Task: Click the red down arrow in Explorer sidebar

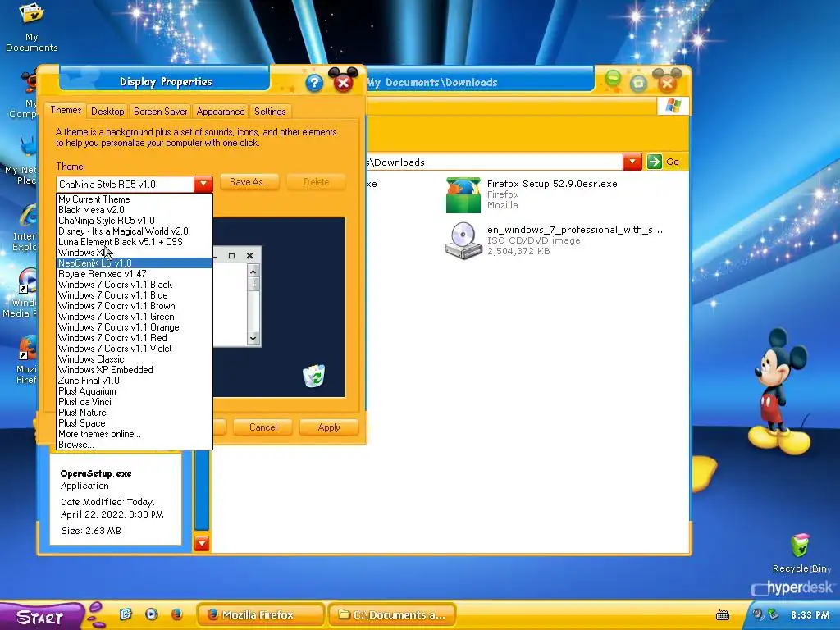Action: coord(202,544)
